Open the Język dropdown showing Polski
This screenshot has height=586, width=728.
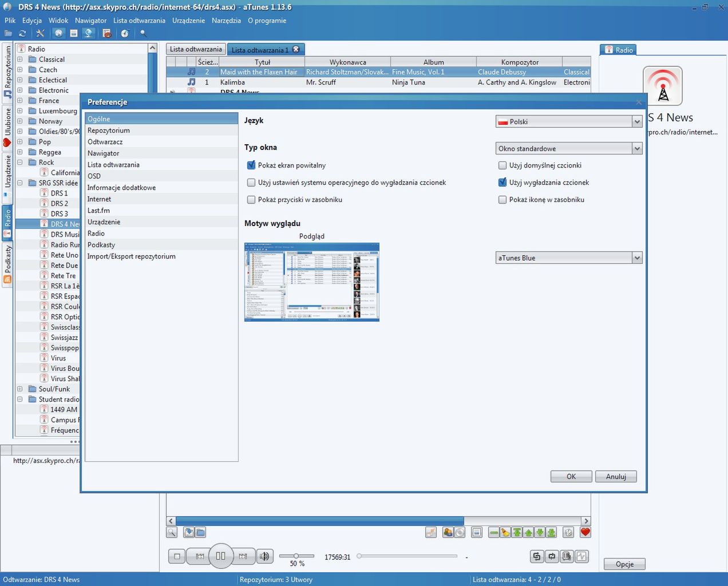pos(569,121)
